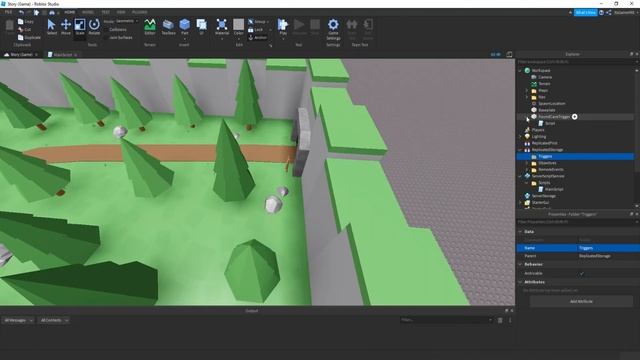Open the Play mode dropdown arrow
Viewport: 640px width, 360px height.
[283, 39]
